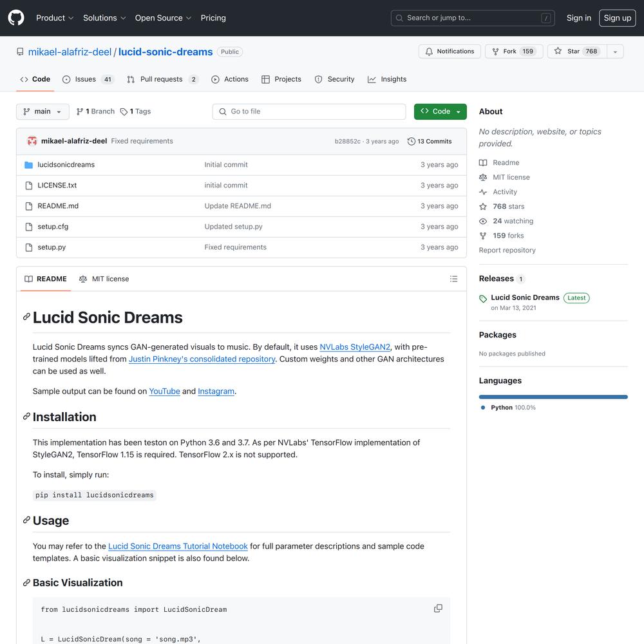Open the Projects tab

click(x=282, y=79)
